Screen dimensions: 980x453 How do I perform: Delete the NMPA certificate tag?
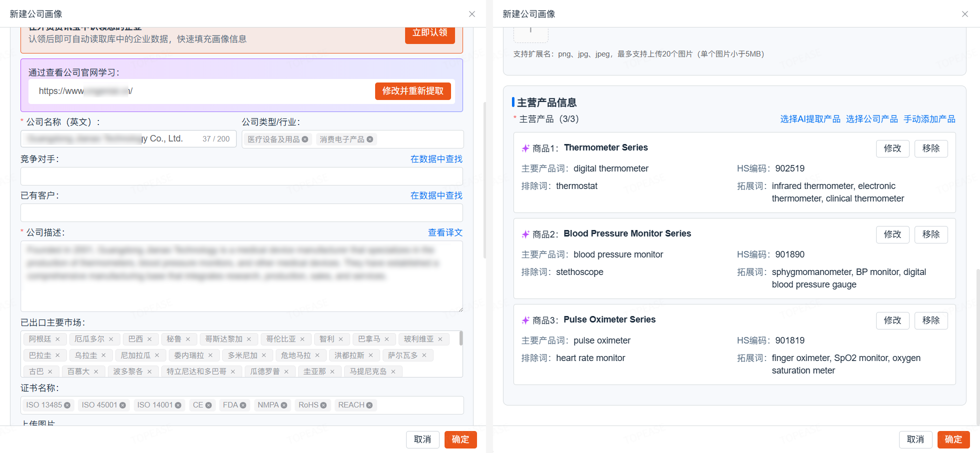[x=284, y=405]
